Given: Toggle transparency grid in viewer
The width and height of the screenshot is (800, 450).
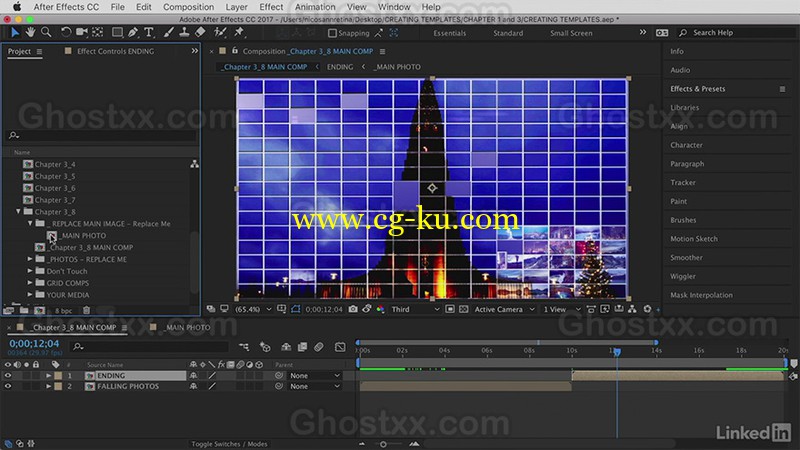Looking at the screenshot, I should (x=463, y=309).
